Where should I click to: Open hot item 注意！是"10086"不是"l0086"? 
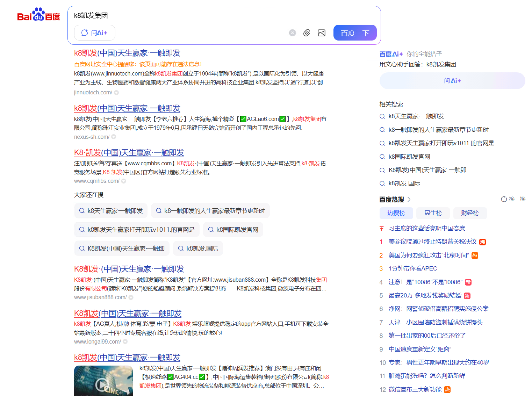coord(425,282)
